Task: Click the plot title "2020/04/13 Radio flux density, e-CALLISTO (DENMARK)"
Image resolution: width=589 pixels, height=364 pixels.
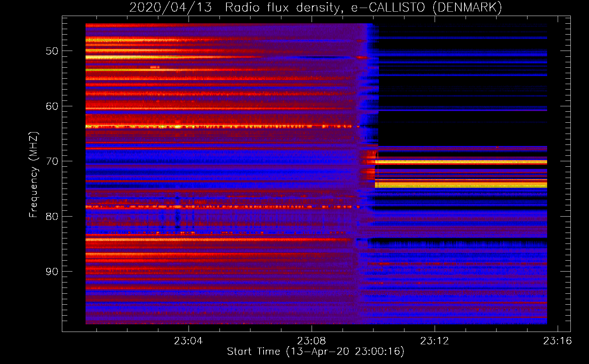Action: pos(316,8)
